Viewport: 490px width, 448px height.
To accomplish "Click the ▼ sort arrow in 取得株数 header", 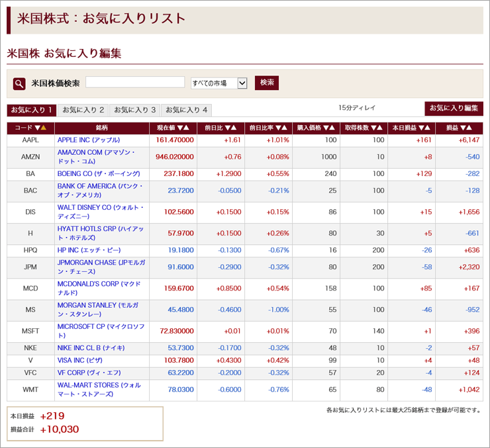I will coord(373,128).
